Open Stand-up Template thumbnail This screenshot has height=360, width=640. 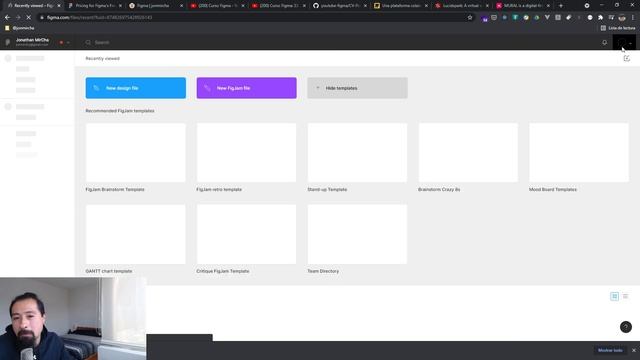357,153
